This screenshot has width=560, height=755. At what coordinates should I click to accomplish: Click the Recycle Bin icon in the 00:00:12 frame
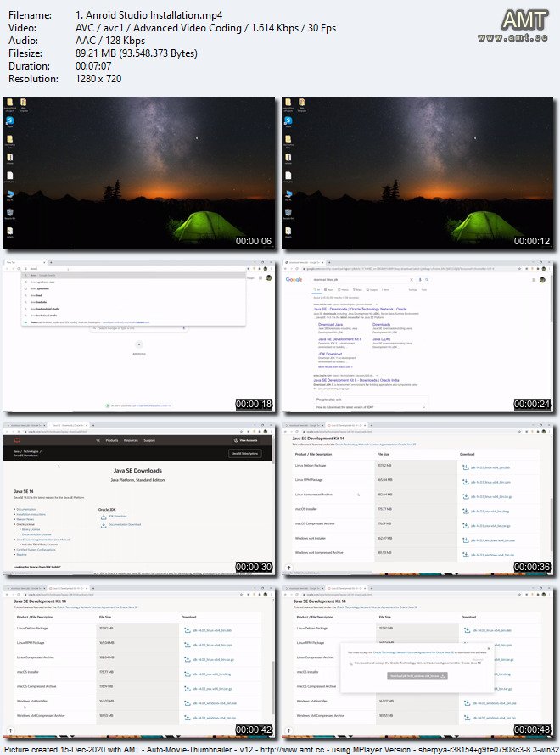coord(288,212)
